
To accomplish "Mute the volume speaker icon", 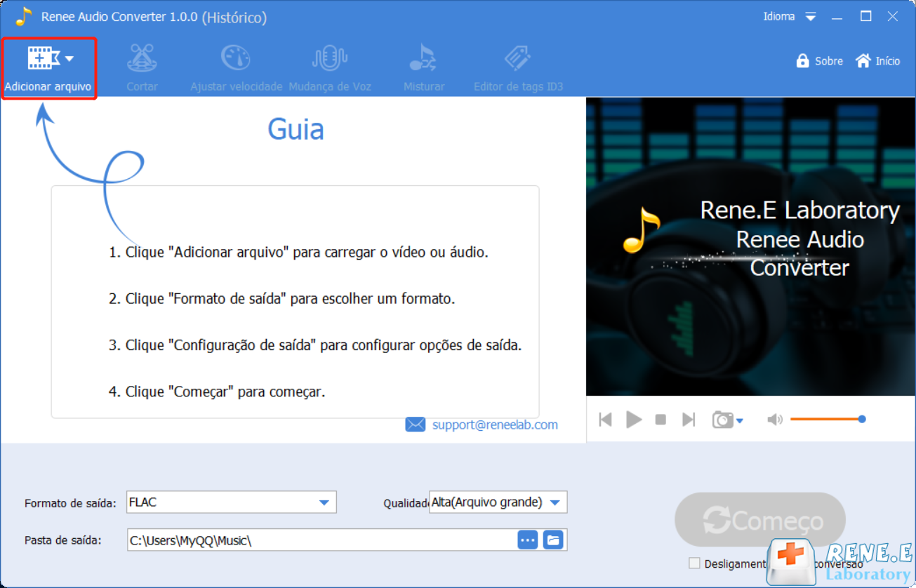I will coord(775,420).
